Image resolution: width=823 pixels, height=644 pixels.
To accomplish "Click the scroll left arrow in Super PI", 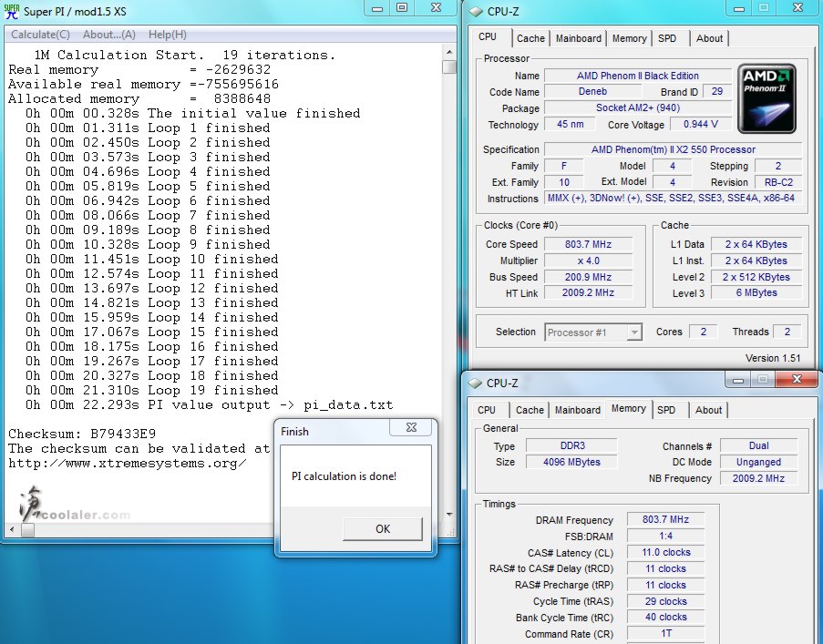I will point(12,529).
